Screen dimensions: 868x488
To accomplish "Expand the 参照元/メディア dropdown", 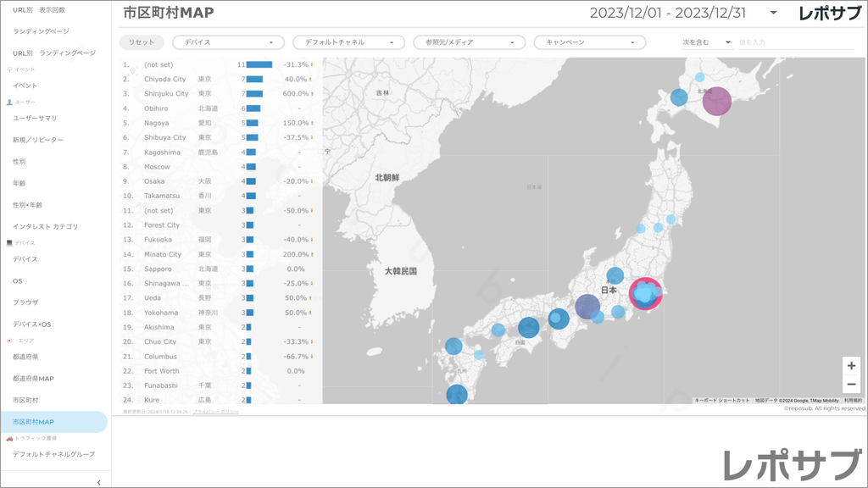I will click(x=468, y=42).
